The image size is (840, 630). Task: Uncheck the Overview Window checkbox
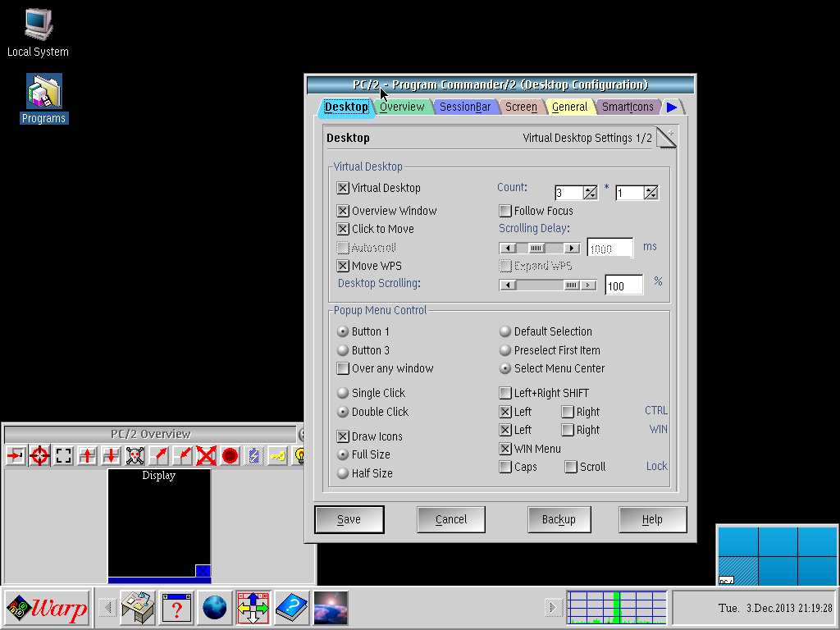click(343, 211)
